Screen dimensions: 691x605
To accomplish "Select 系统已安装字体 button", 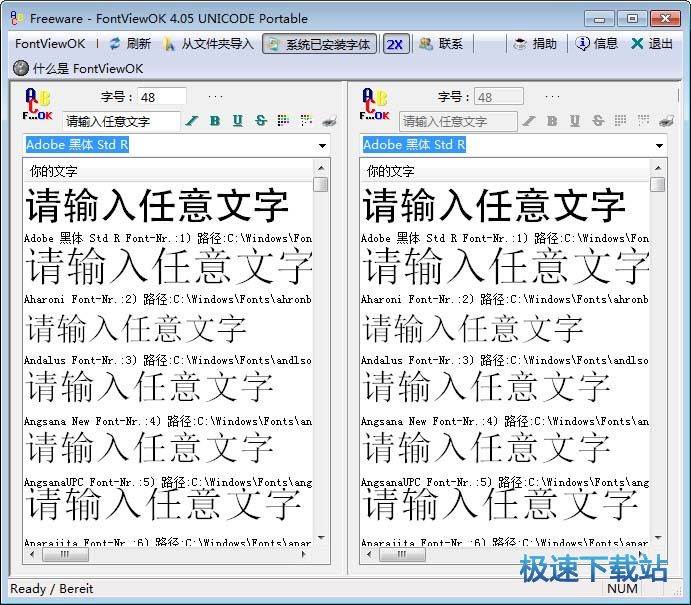I will point(320,44).
